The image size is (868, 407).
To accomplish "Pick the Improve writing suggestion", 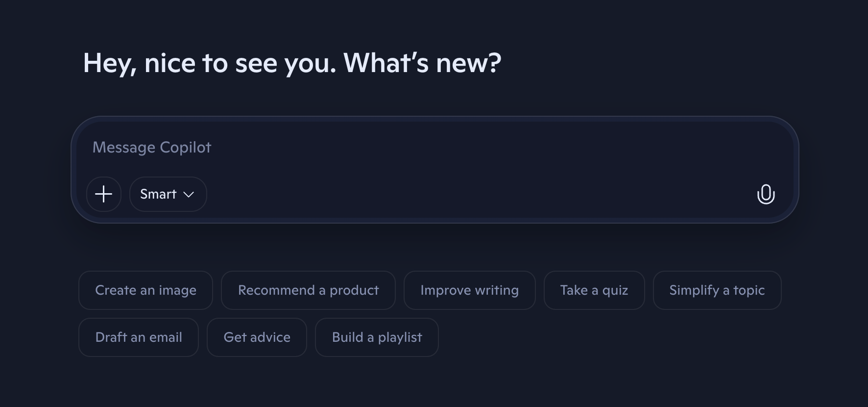I will coord(469,290).
